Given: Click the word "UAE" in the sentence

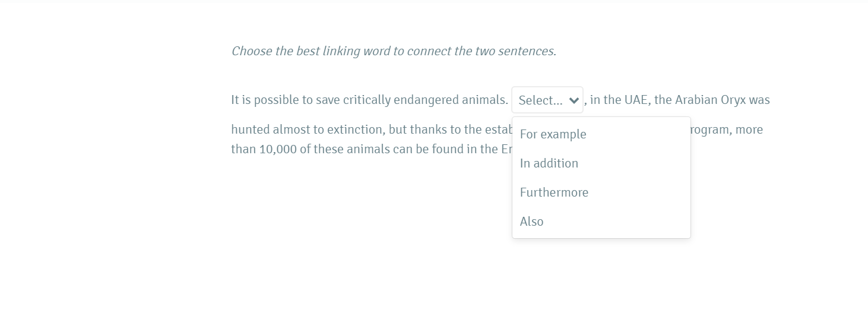Looking at the screenshot, I should point(635,100).
